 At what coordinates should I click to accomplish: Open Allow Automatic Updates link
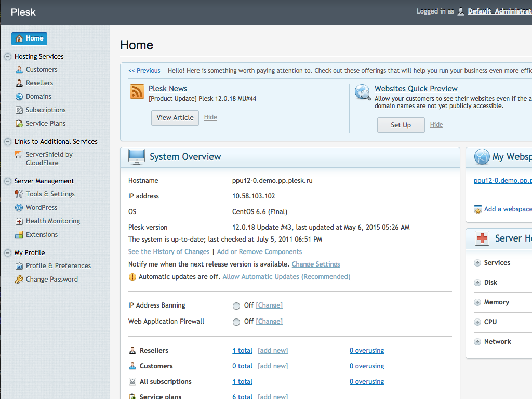point(286,277)
